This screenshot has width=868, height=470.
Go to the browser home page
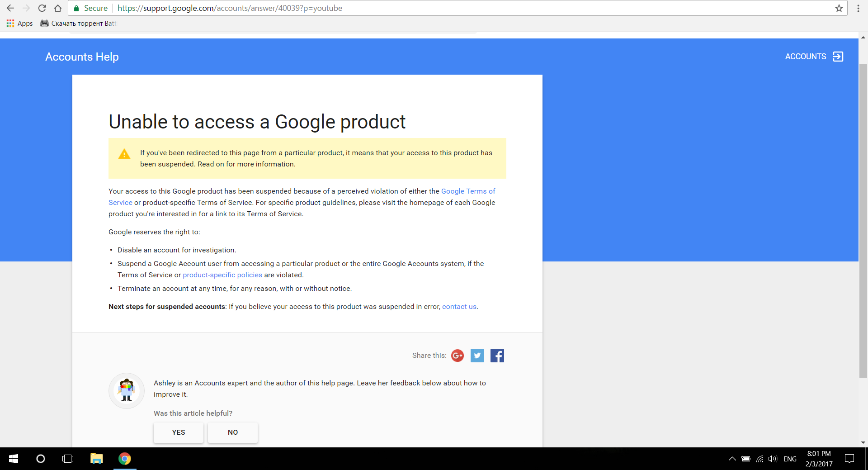click(x=58, y=8)
